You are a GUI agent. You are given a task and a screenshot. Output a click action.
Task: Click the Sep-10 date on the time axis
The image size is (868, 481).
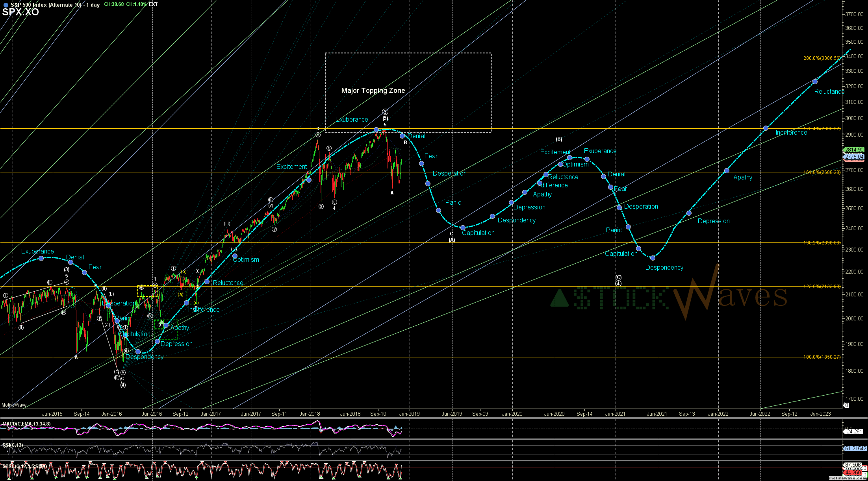click(x=378, y=414)
